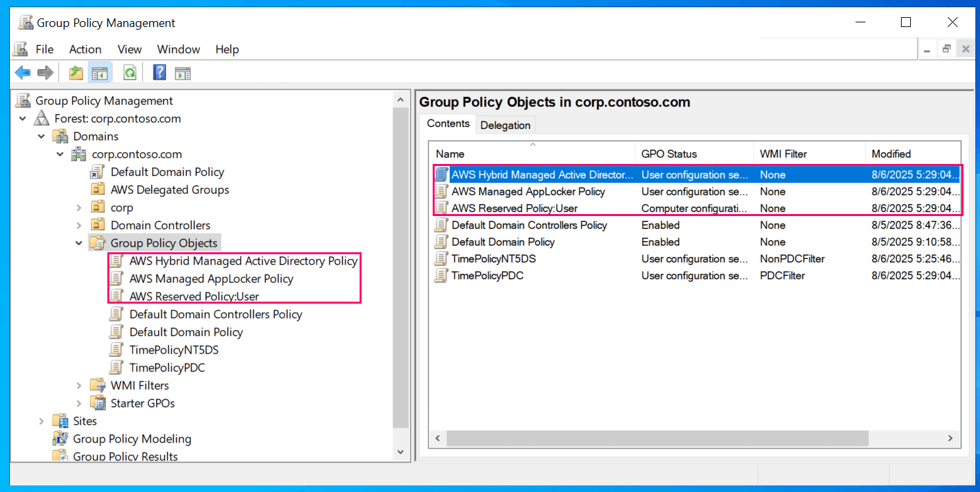Click the Forward arrow toolbar icon

pyautogui.click(x=45, y=72)
